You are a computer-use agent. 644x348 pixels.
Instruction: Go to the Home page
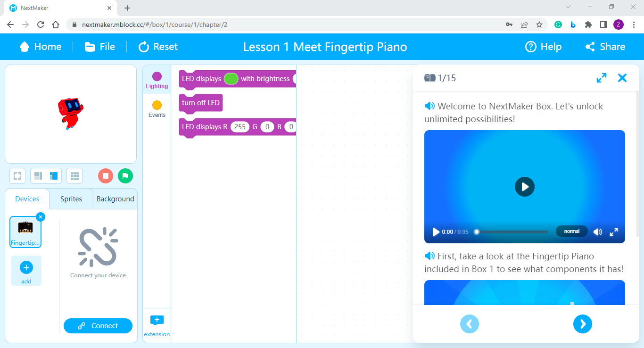[41, 47]
